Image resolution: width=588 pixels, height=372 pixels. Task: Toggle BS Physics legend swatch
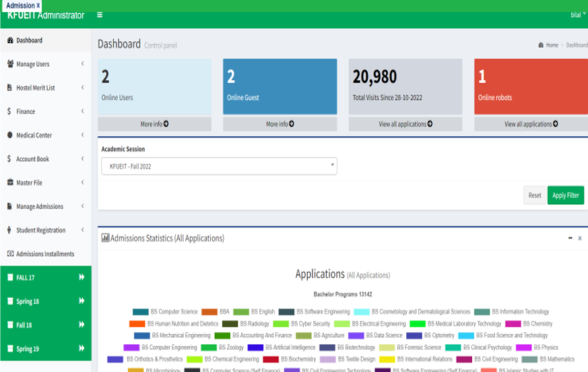pos(524,347)
